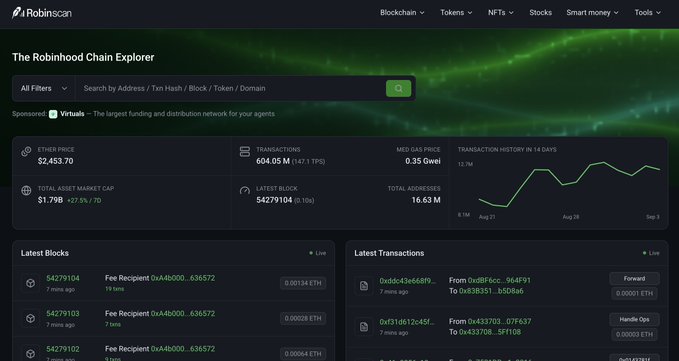Click the $1.79B market cap value
Screen dimensions: 679x361
[x=50, y=200]
